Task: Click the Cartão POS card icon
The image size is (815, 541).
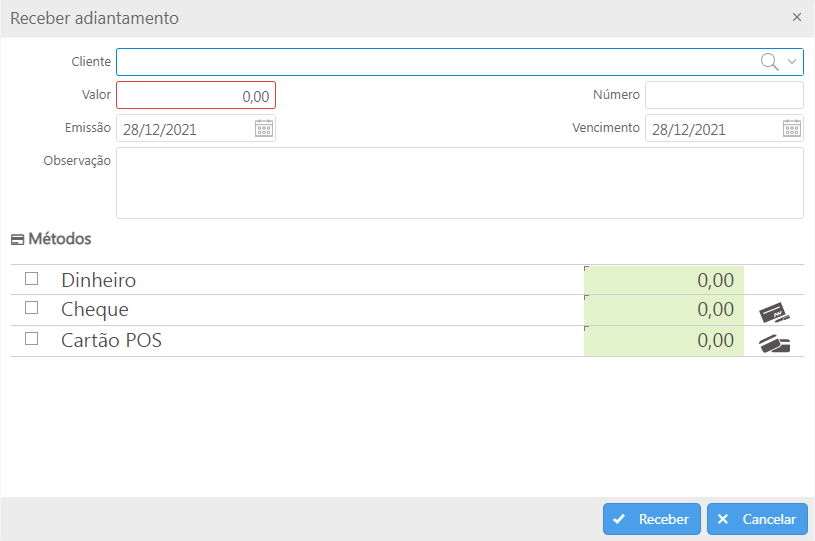Action: point(774,344)
